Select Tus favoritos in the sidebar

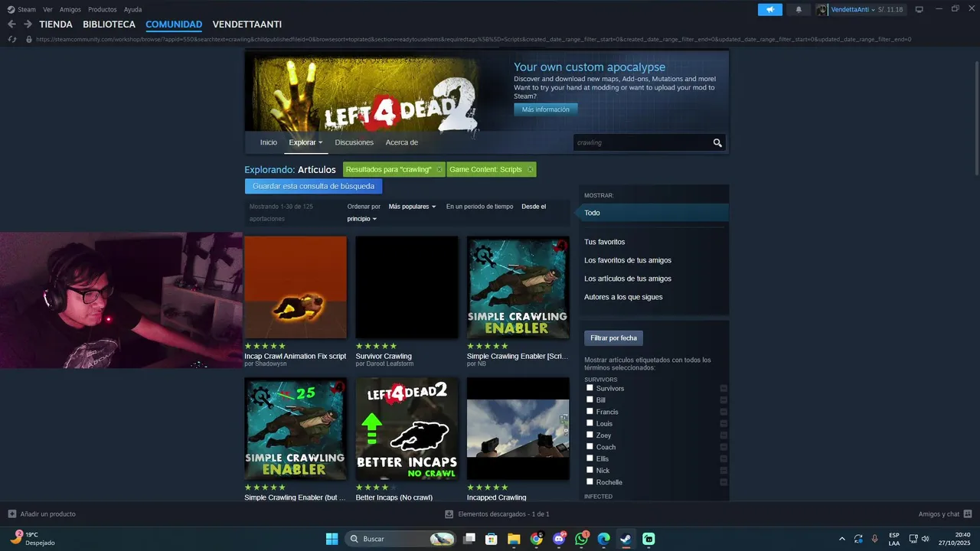point(605,242)
